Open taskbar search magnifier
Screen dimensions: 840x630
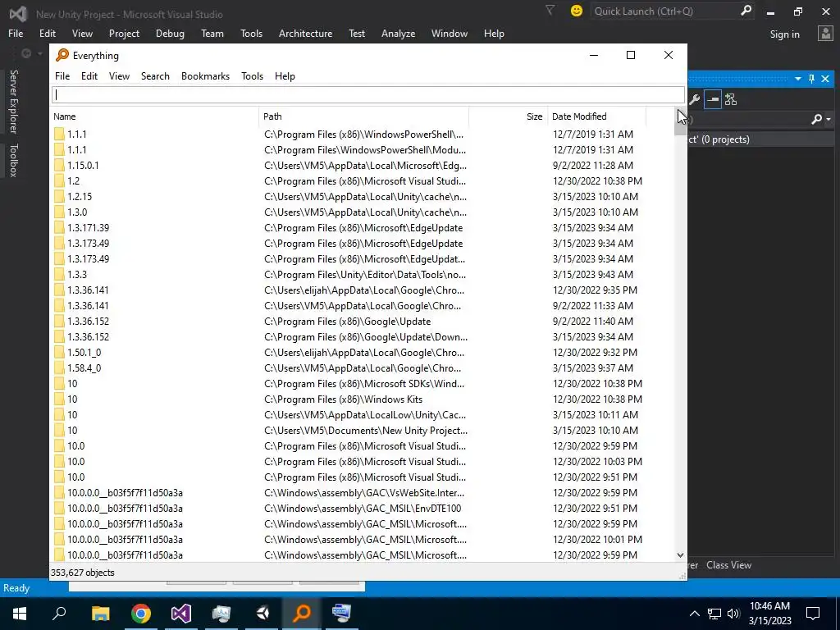click(x=59, y=612)
